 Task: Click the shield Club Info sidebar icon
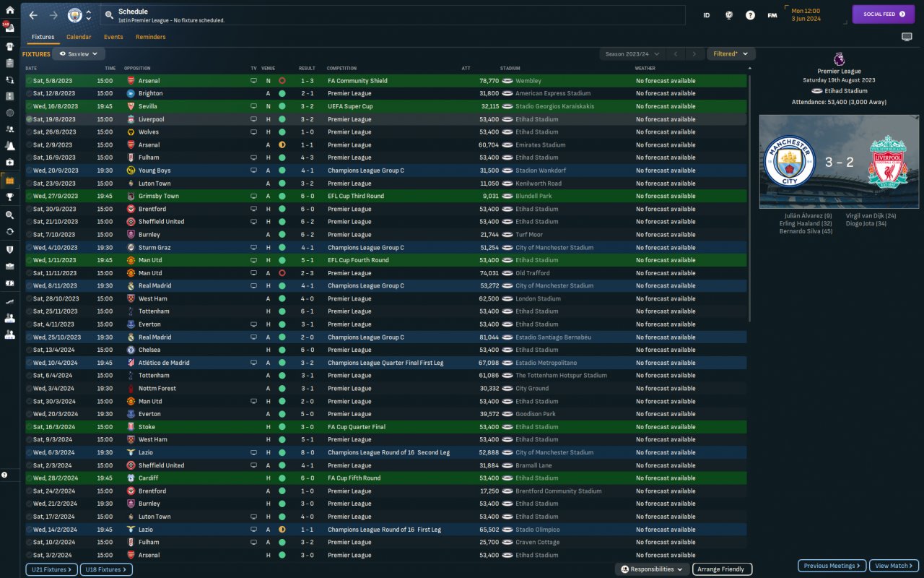click(x=10, y=249)
